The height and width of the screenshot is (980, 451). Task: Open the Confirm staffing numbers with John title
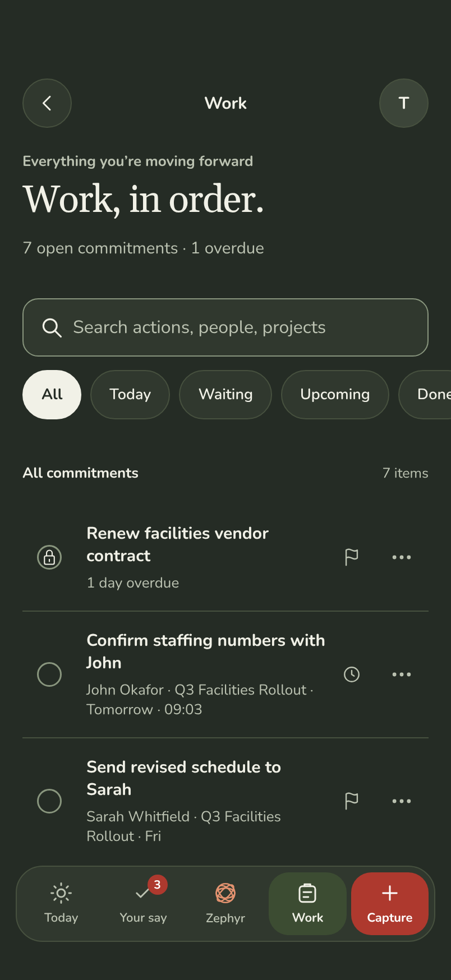(x=206, y=651)
